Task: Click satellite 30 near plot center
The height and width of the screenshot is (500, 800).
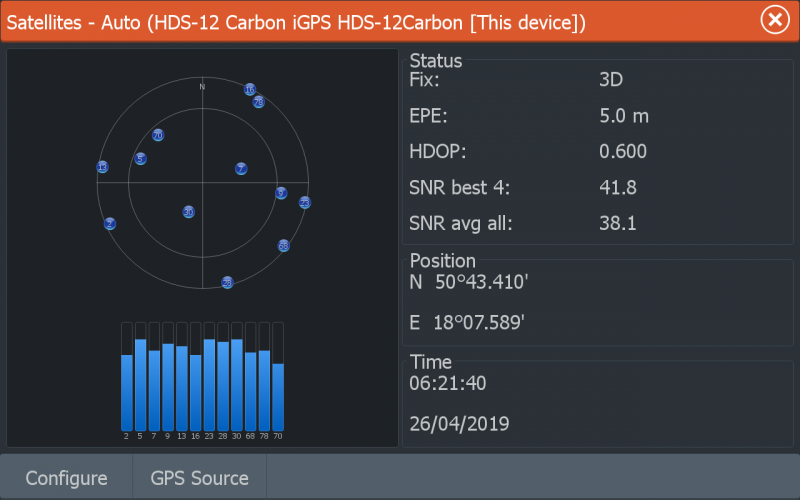Action: [188, 212]
